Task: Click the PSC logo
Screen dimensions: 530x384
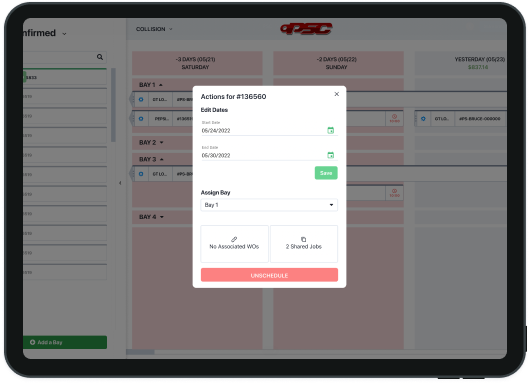Action: 306,29
